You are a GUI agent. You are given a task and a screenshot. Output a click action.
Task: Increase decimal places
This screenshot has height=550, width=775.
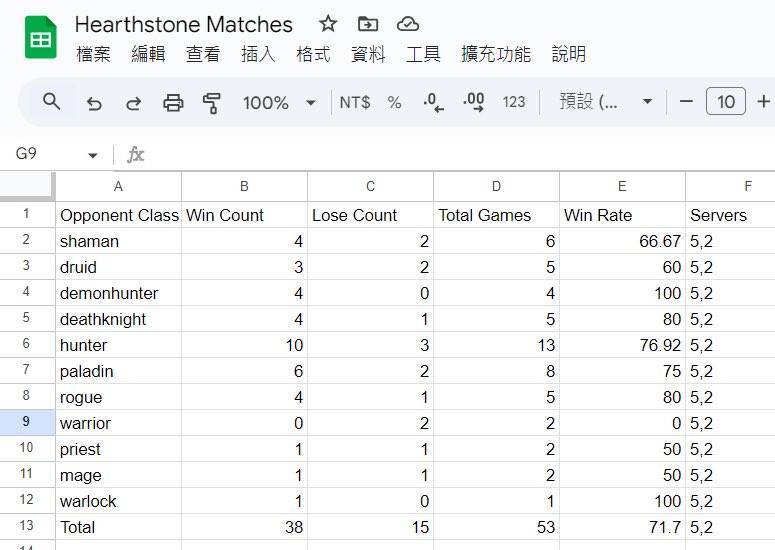tap(474, 102)
